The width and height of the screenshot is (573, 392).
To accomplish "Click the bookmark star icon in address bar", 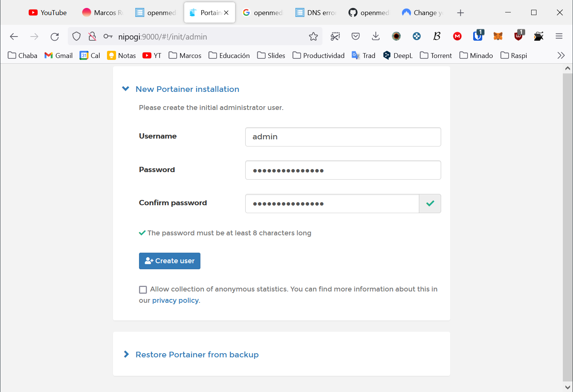I will [x=313, y=37].
